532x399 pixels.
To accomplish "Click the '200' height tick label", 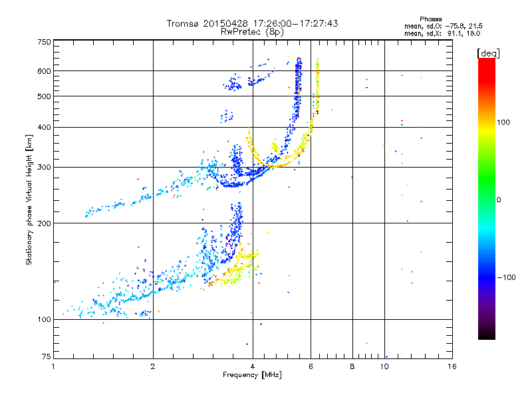I will pos(44,223).
